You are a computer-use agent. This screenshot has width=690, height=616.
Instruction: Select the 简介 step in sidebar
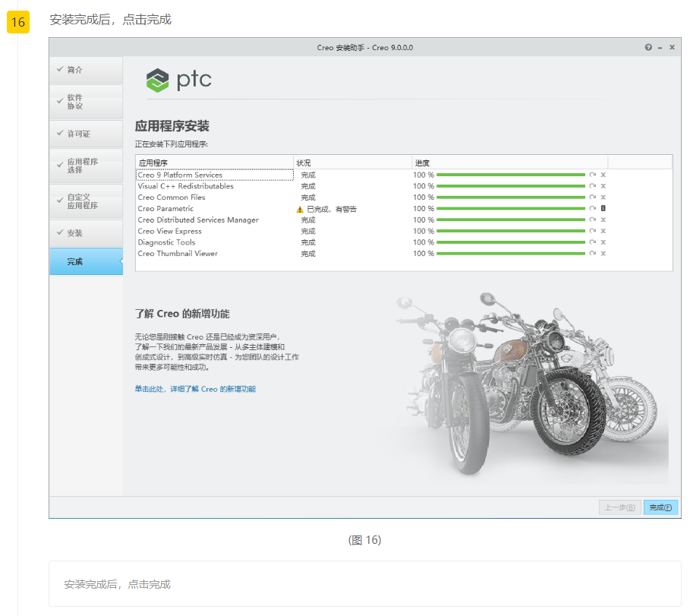87,70
